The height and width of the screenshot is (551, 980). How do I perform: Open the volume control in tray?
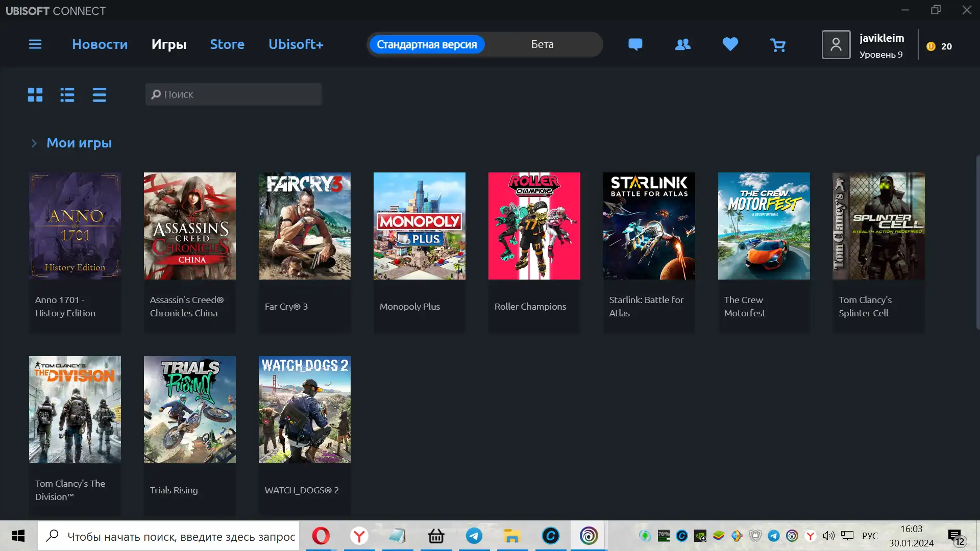pos(828,536)
